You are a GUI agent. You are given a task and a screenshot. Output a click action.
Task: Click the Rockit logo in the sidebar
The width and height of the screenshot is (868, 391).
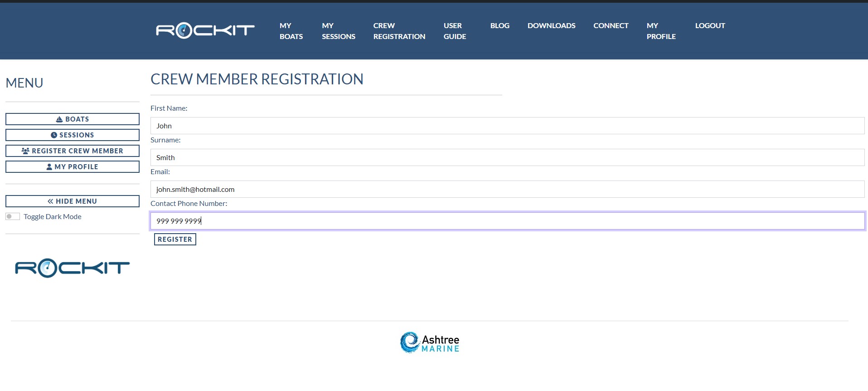click(73, 268)
